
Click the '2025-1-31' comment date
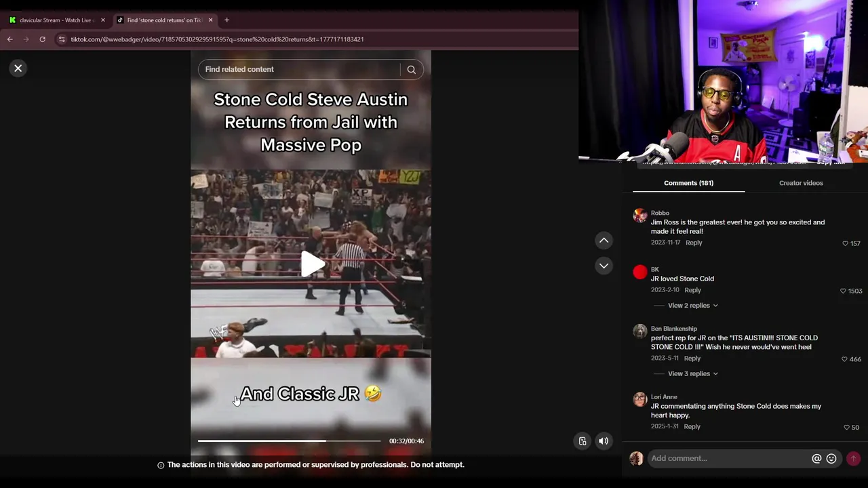(665, 426)
